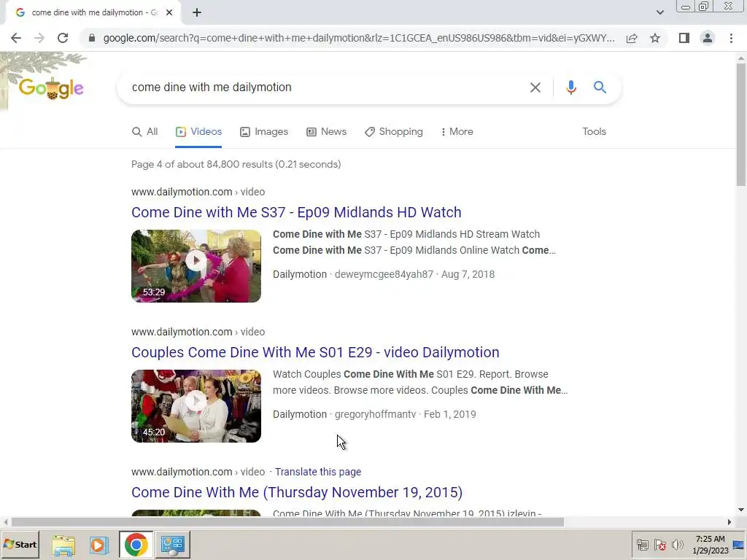The height and width of the screenshot is (560, 747).
Task: Click the network tray icon
Action: [642, 545]
